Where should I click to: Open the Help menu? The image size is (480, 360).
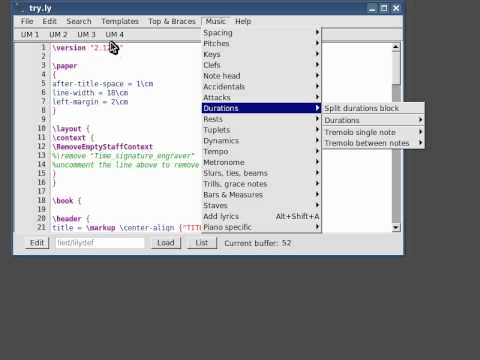tap(243, 21)
